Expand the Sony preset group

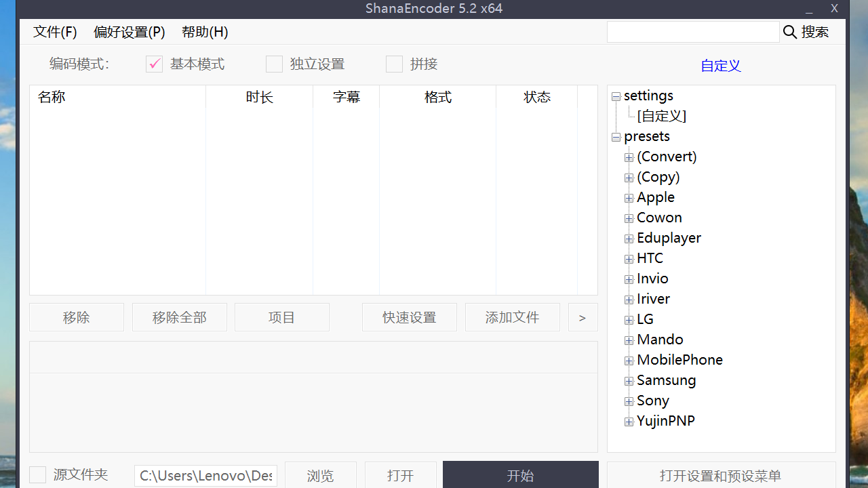click(629, 401)
